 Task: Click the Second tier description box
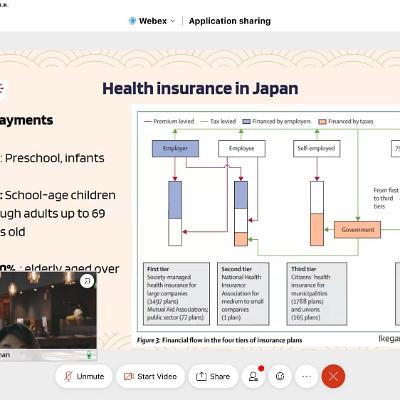pos(243,294)
